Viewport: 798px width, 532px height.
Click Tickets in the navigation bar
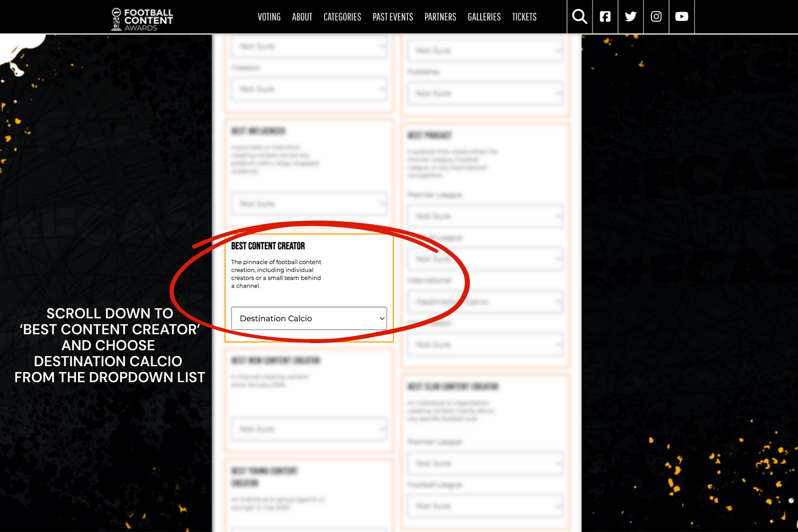pyautogui.click(x=524, y=17)
